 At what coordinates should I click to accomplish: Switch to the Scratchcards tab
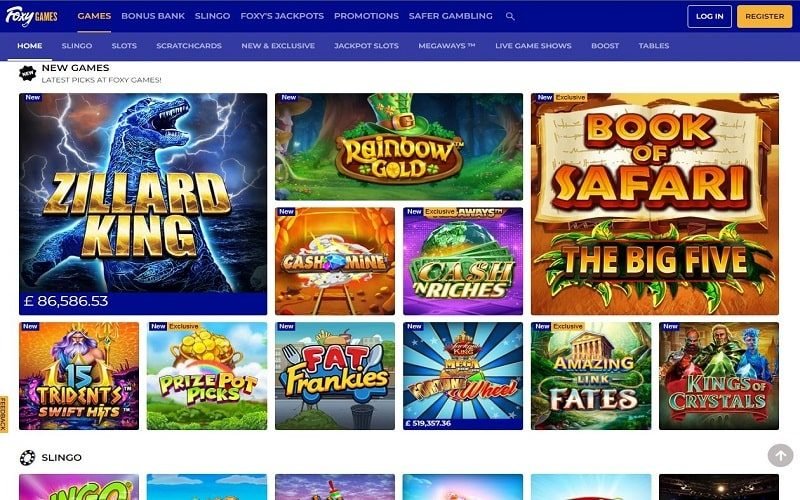coord(189,45)
